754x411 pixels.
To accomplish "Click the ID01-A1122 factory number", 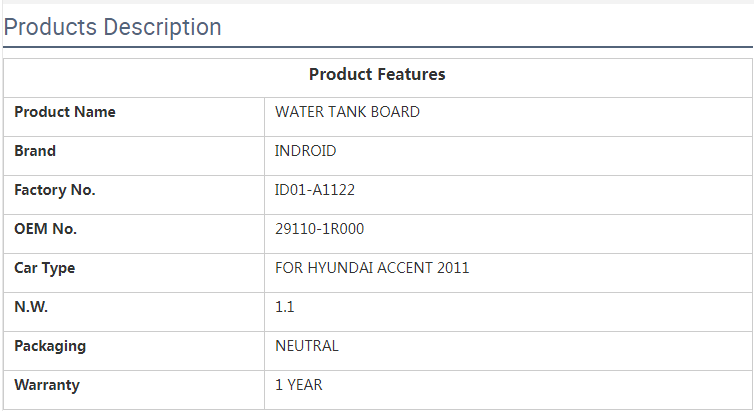I will pyautogui.click(x=314, y=190).
